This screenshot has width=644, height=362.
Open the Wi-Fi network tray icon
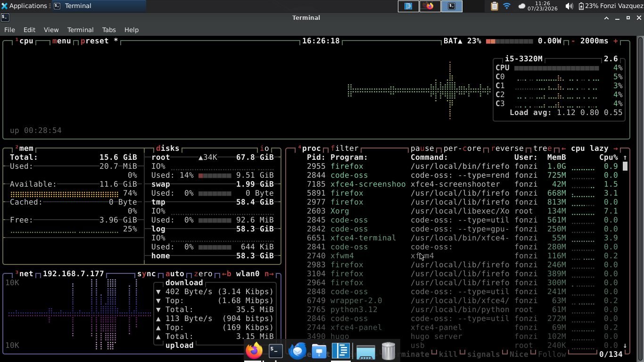pos(507,6)
